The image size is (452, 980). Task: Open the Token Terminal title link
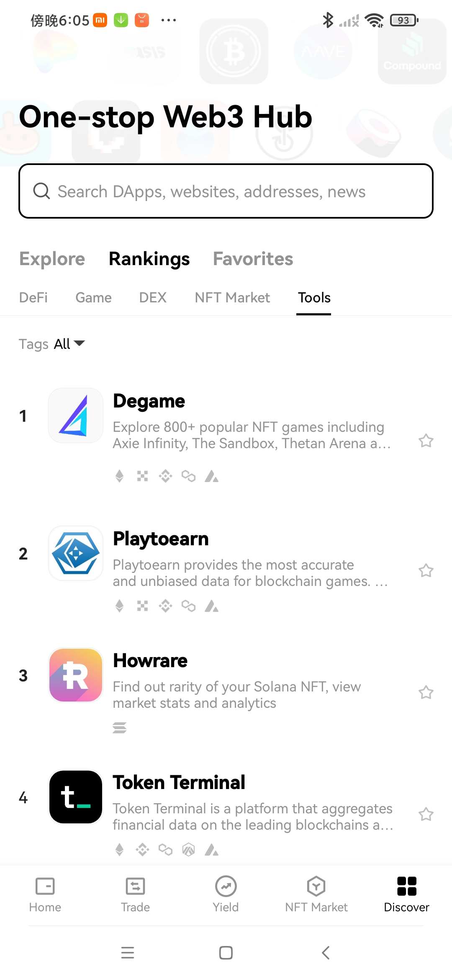click(x=179, y=782)
